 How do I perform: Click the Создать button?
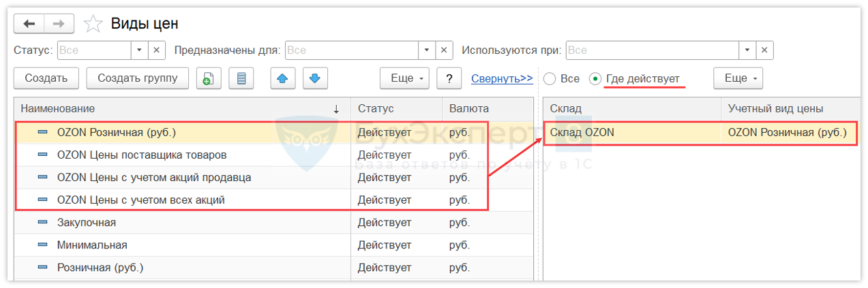pyautogui.click(x=46, y=78)
